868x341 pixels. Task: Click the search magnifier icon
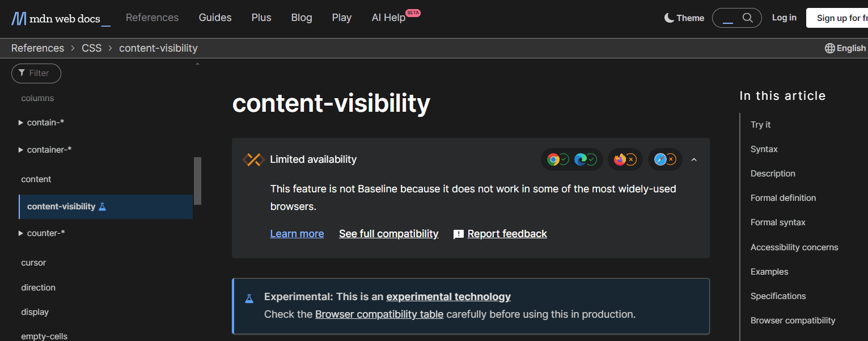(748, 18)
